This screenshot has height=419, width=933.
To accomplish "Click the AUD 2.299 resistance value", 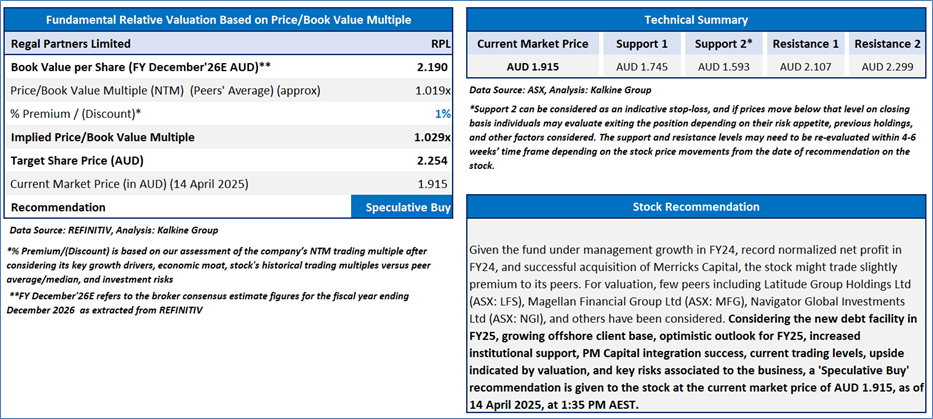I will 887,66.
